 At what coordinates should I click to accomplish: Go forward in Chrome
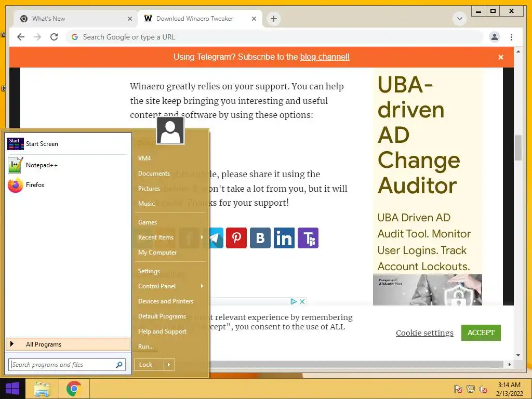click(37, 37)
